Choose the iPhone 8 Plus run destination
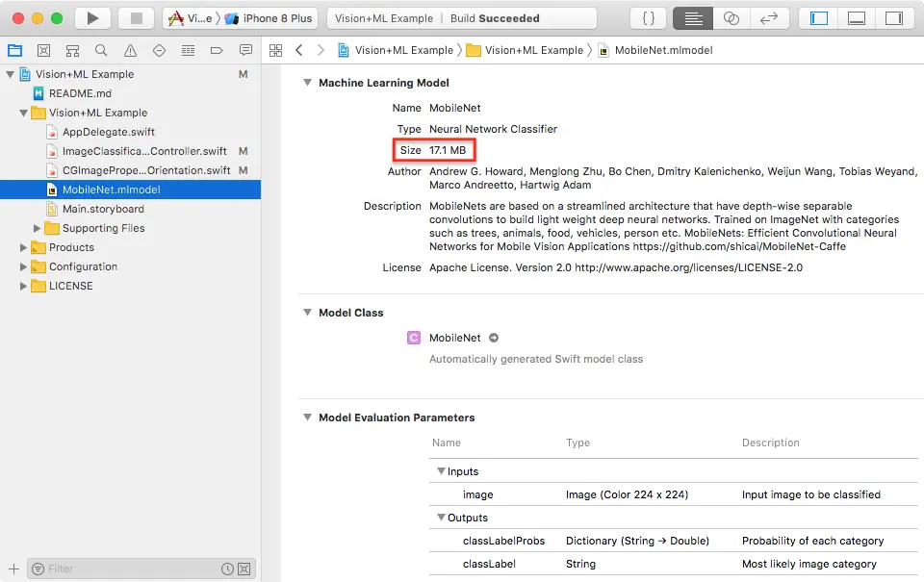The height and width of the screenshot is (582, 924). tap(269, 18)
